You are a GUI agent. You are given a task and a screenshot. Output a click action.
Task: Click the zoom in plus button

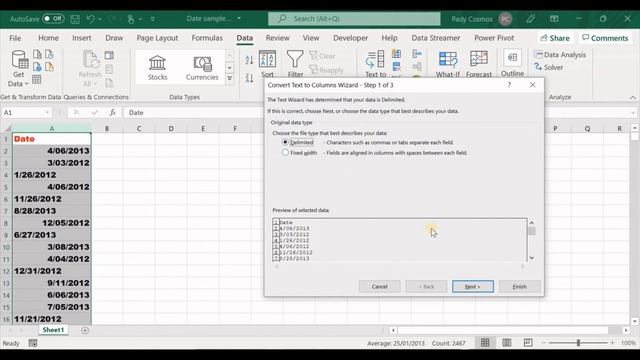pyautogui.click(x=612, y=343)
